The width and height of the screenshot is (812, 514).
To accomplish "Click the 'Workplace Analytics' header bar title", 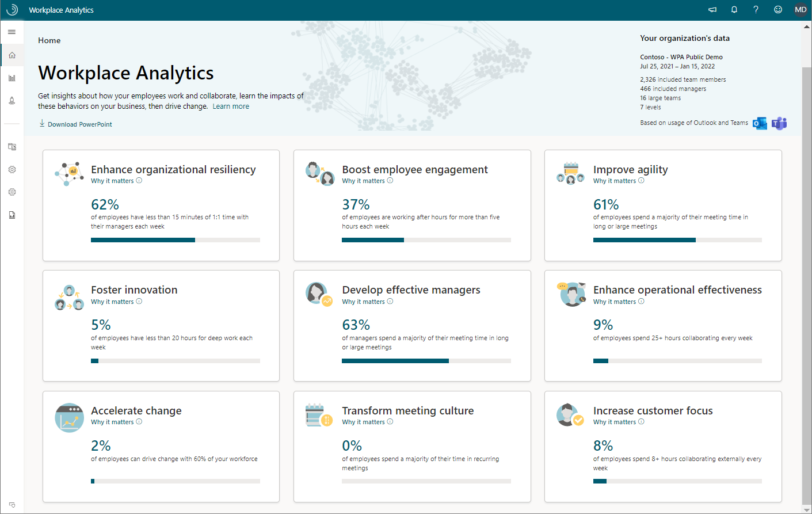I will tap(61, 10).
